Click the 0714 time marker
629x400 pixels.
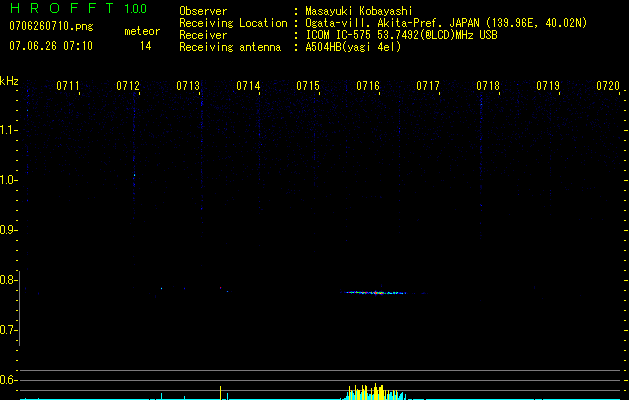click(248, 86)
